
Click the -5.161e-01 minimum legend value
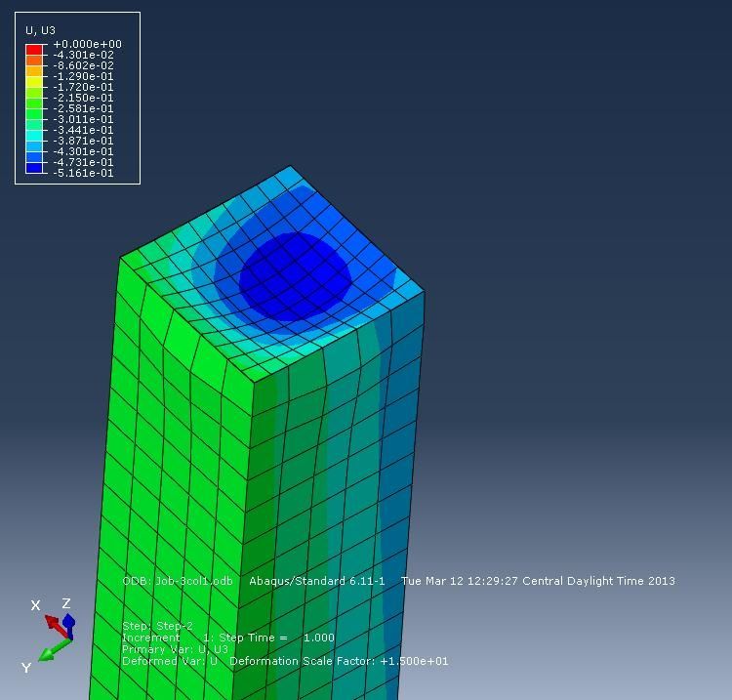83,173
